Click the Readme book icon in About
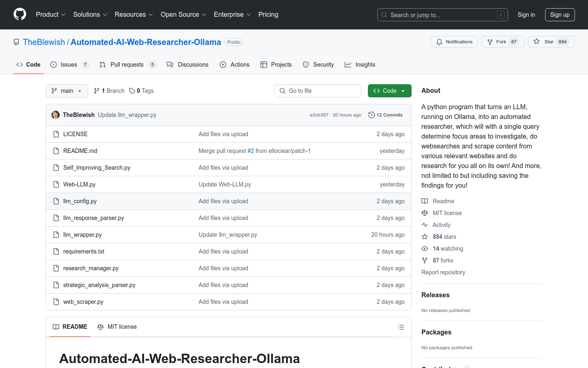 [x=425, y=201]
